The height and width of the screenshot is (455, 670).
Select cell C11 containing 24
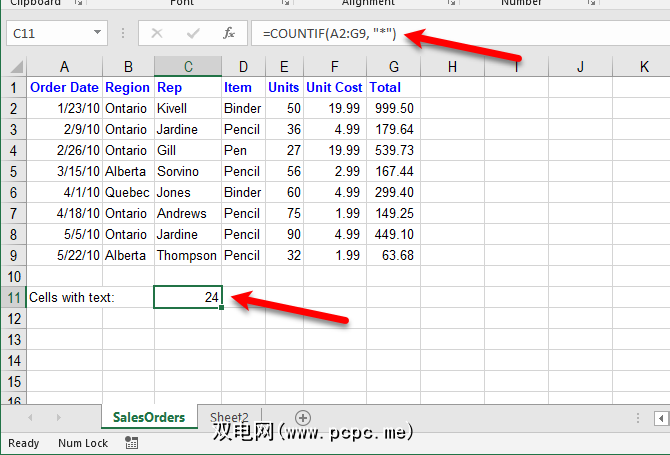188,297
